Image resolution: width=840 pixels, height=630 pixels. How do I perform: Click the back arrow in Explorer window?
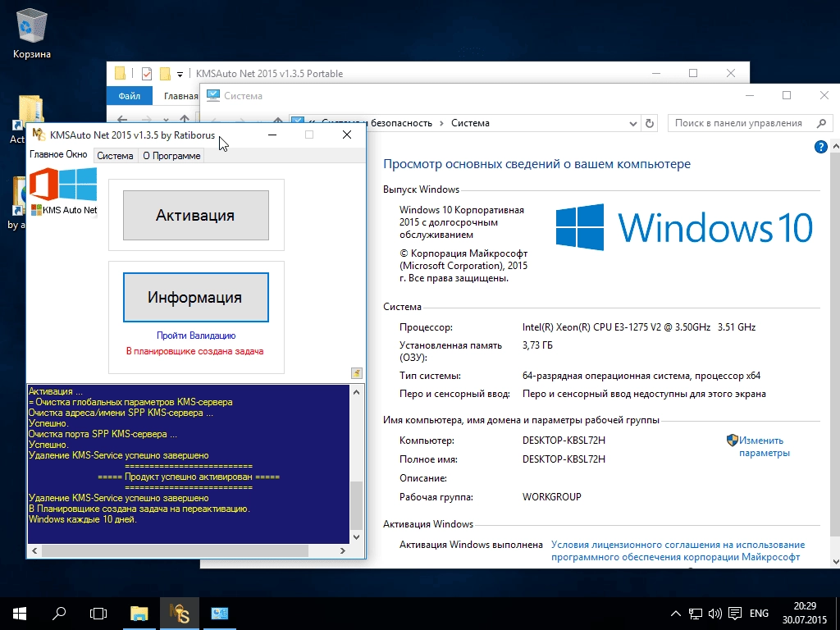point(122,119)
